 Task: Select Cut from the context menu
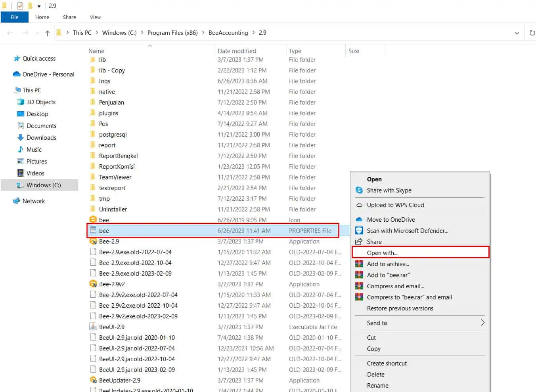pos(371,337)
